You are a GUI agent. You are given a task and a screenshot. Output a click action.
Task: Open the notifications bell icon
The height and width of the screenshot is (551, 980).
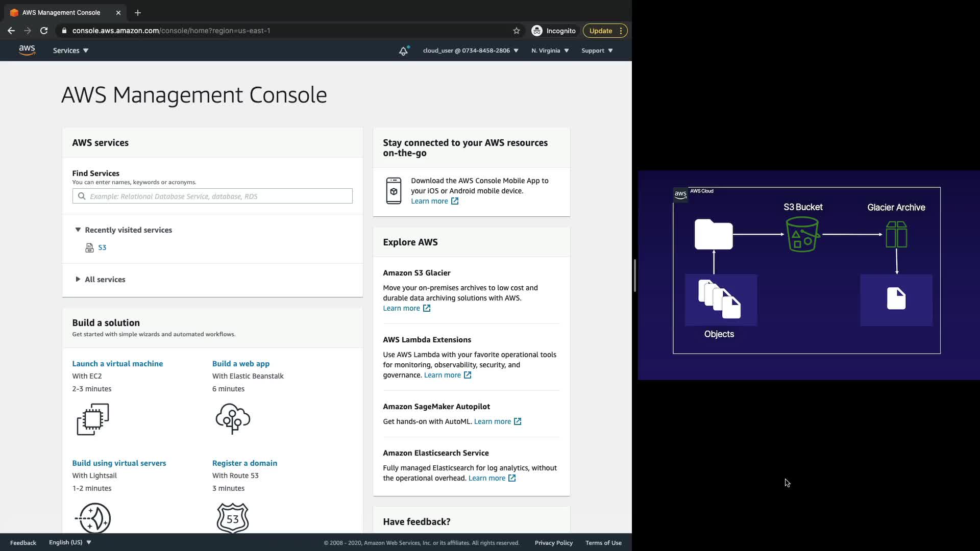(403, 51)
